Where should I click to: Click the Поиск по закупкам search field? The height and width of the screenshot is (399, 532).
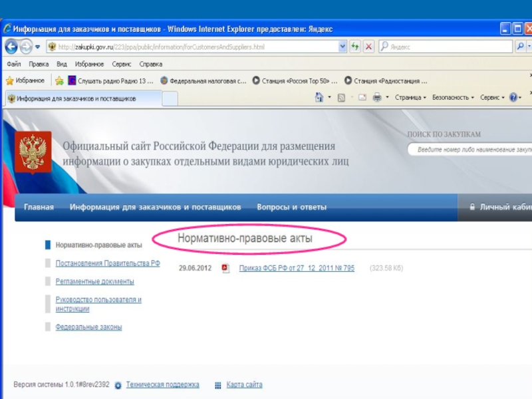473,150
